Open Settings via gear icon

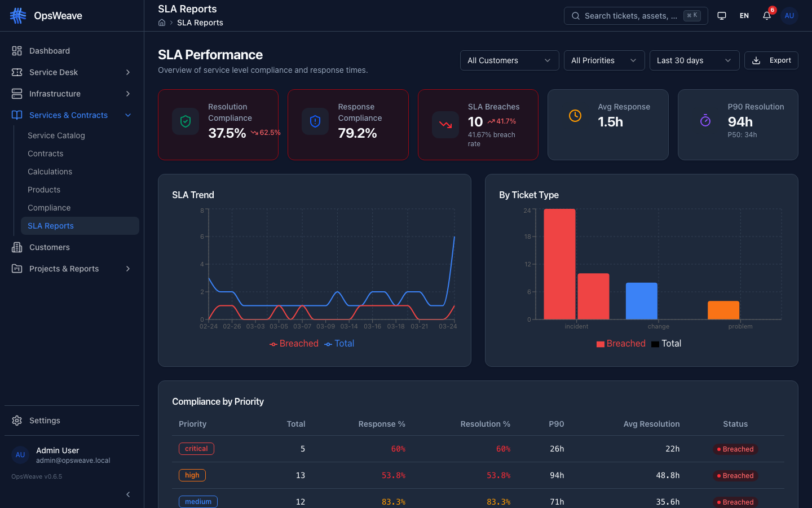[17, 421]
